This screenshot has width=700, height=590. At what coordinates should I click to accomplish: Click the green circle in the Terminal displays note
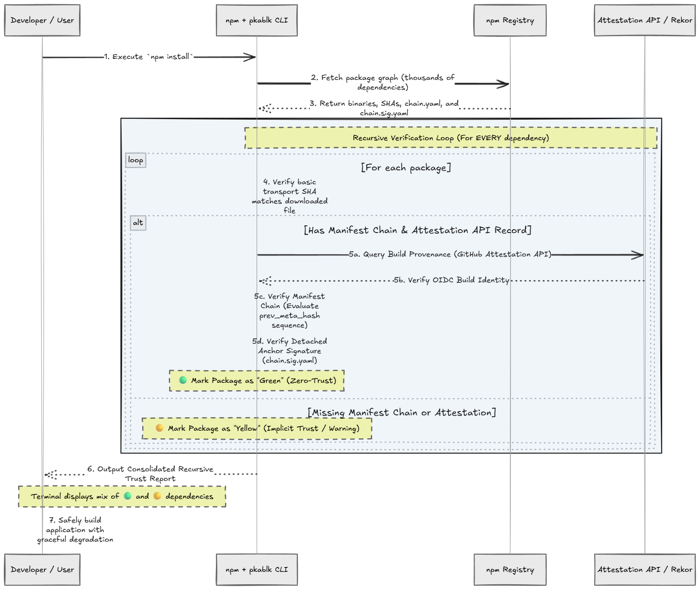(x=128, y=496)
